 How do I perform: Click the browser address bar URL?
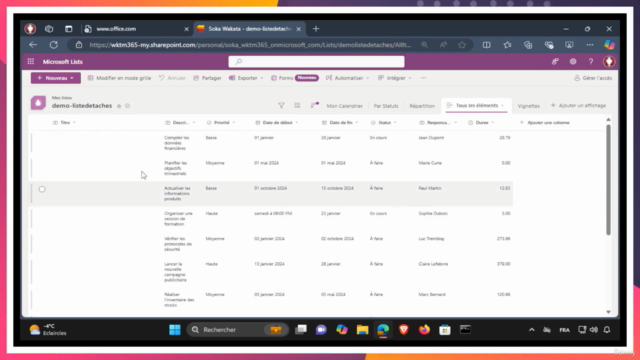[x=250, y=45]
